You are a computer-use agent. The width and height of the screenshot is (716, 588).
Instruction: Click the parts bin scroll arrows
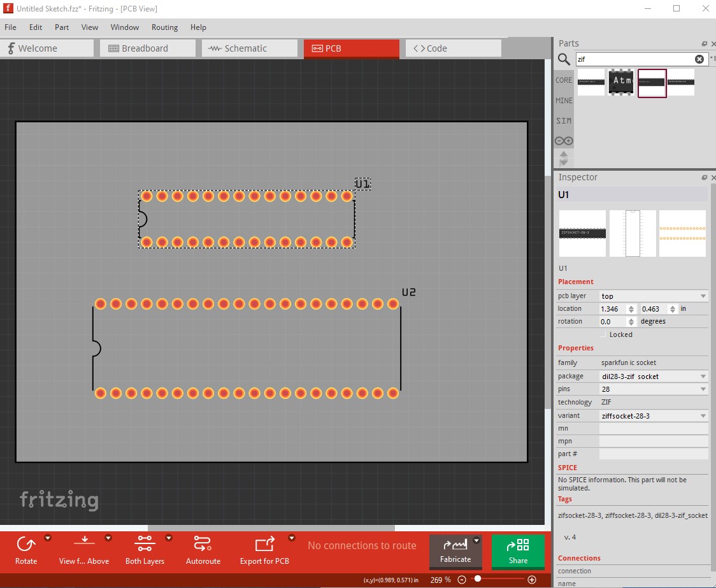(564, 158)
